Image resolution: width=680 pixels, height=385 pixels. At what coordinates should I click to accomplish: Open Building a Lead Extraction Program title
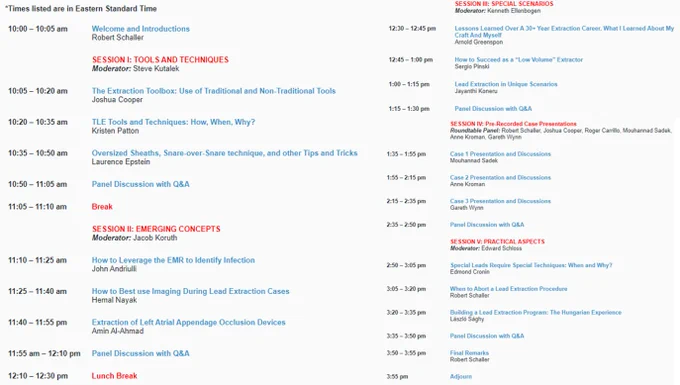pyautogui.click(x=536, y=312)
